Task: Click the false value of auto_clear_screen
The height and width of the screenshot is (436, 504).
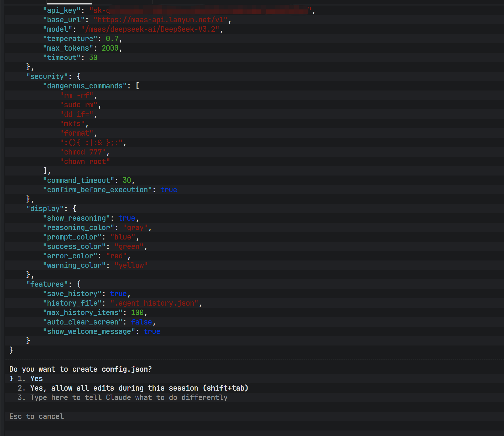Action: click(x=141, y=322)
